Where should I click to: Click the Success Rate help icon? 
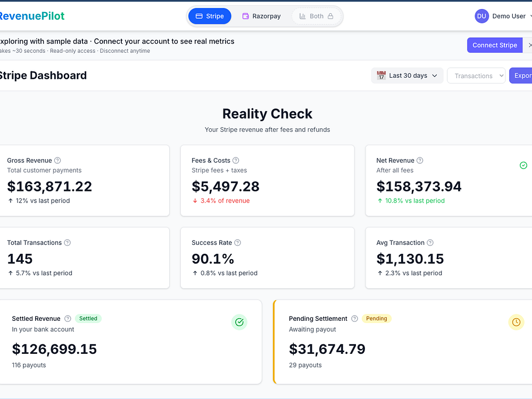[237, 243]
